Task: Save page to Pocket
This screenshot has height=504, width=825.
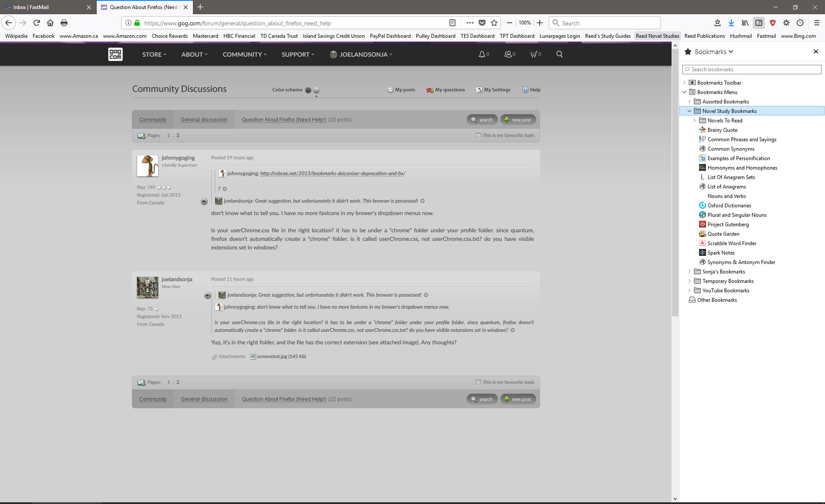Action: 482,23
